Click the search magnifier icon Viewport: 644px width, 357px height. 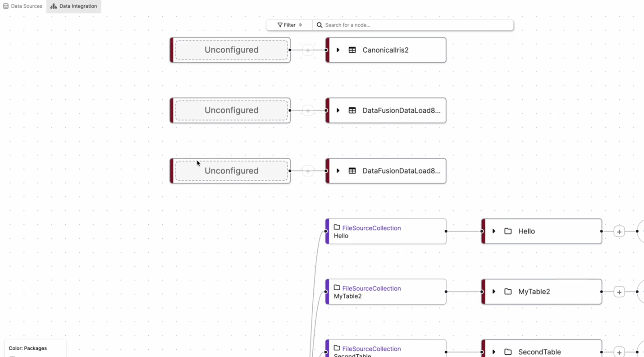[x=320, y=25]
